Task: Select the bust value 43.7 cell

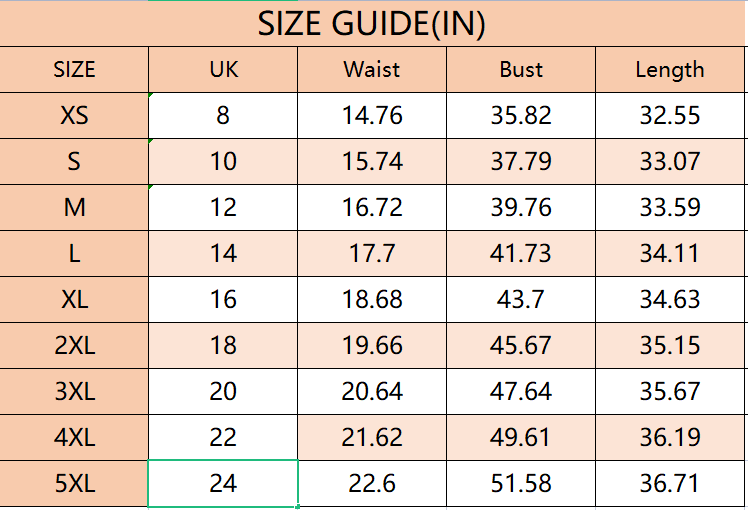Action: [521, 300]
